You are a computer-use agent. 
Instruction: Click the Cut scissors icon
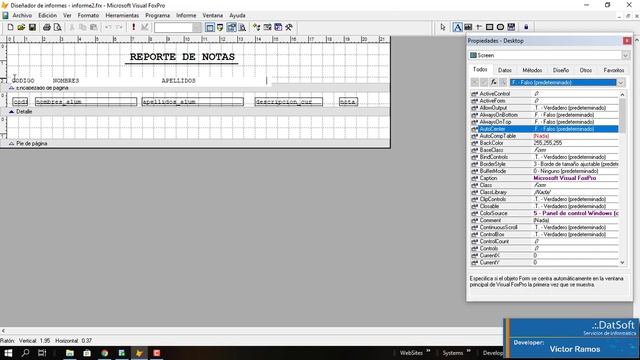72,27
